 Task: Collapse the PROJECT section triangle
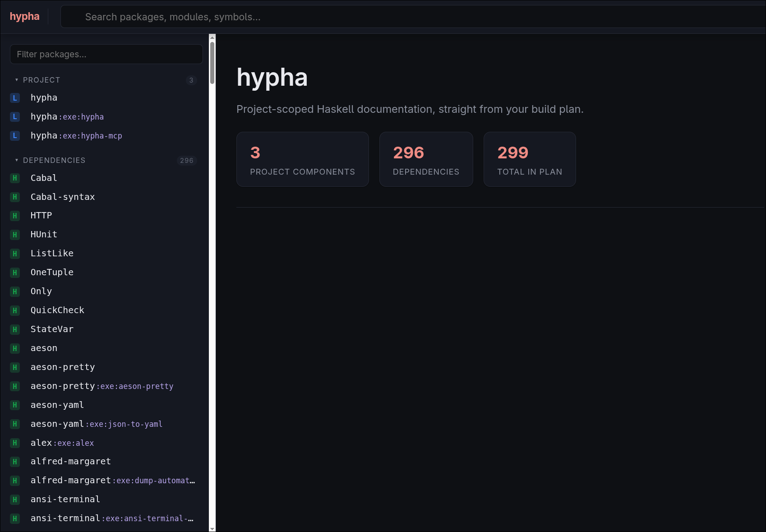tap(17, 80)
